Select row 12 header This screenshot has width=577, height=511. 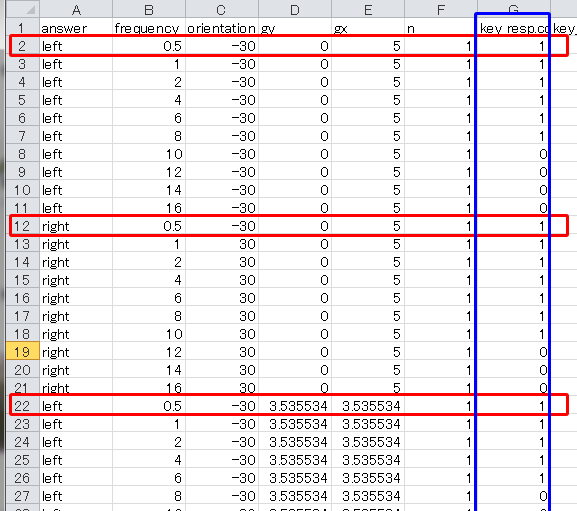coord(23,226)
